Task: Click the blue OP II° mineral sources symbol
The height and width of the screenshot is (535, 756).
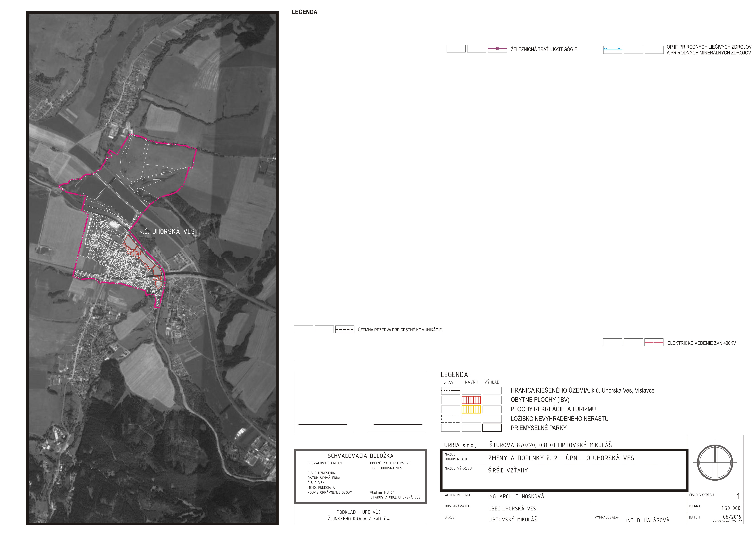Action: click(x=612, y=50)
